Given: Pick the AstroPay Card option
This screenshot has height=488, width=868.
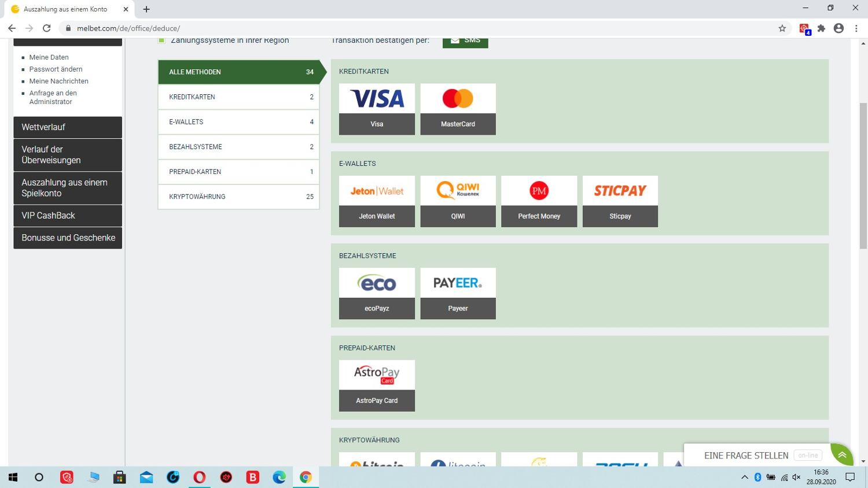Looking at the screenshot, I should [377, 386].
